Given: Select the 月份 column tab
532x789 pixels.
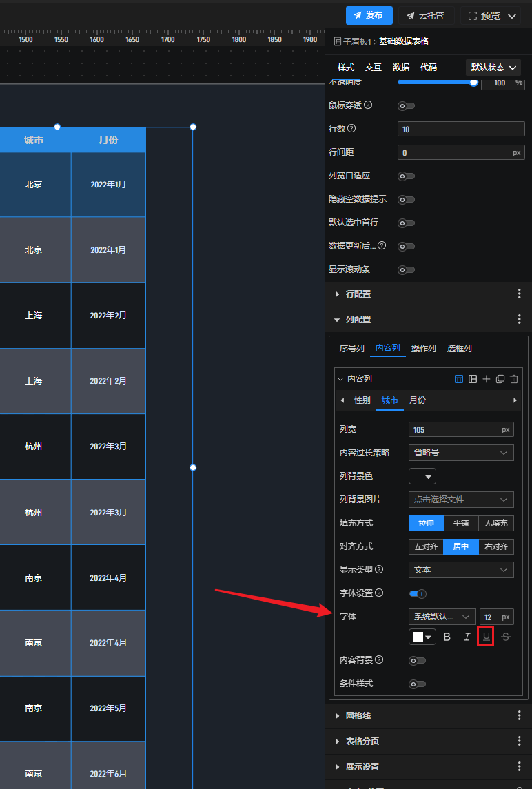Looking at the screenshot, I should pyautogui.click(x=417, y=400).
